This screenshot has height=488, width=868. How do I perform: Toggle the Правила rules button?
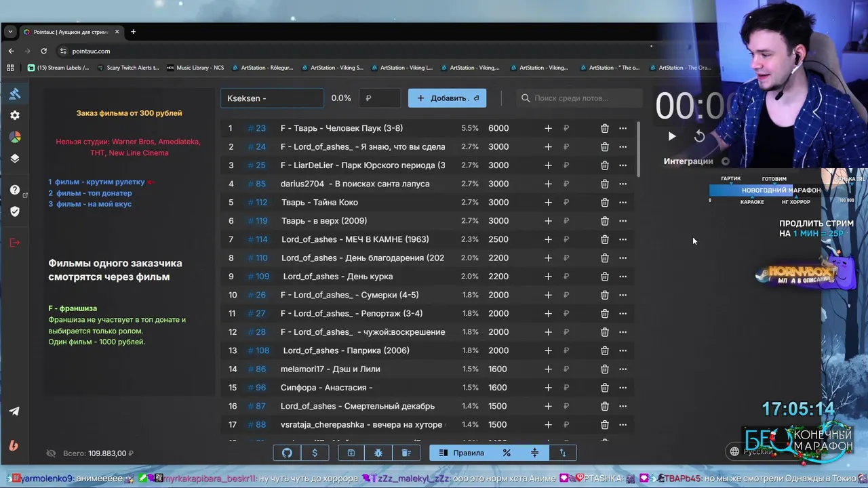(x=461, y=453)
